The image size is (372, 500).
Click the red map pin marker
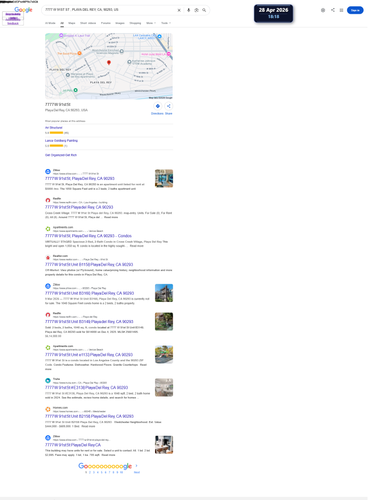[x=109, y=62]
